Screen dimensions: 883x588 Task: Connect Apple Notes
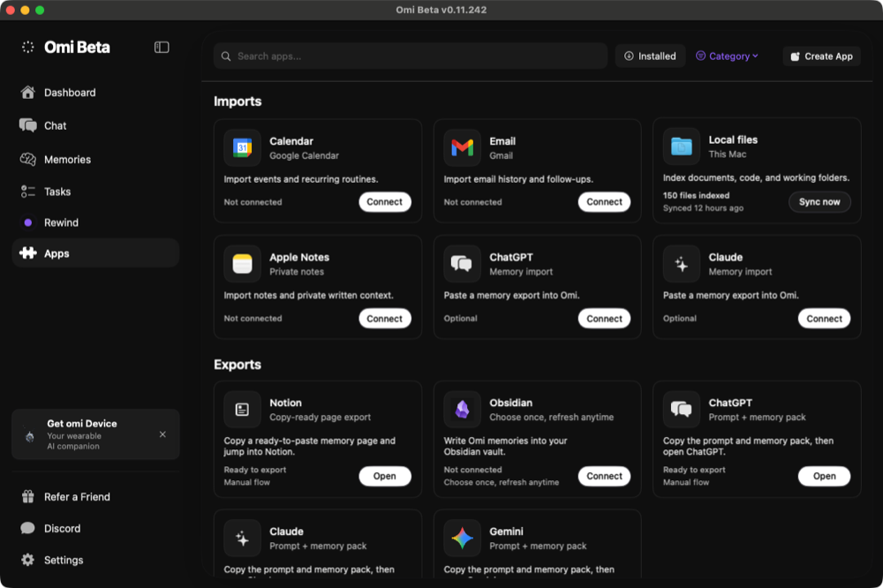(385, 318)
